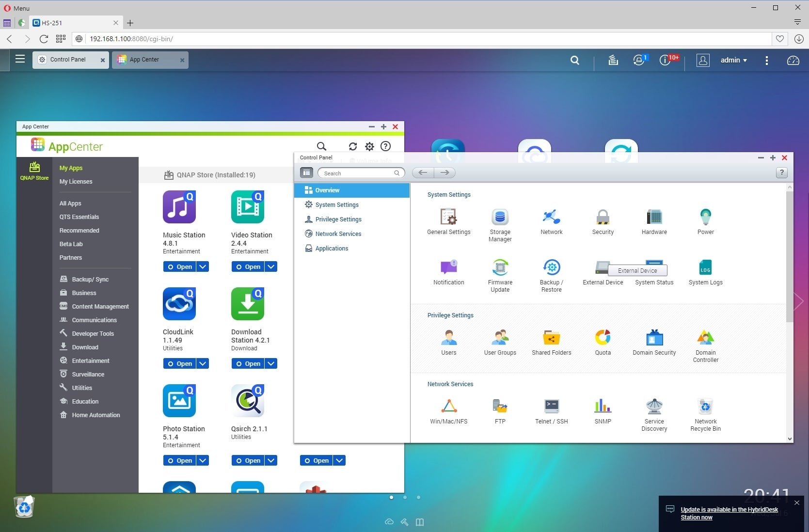Click the Photo Station app icon
The image size is (809, 532).
pos(179,401)
